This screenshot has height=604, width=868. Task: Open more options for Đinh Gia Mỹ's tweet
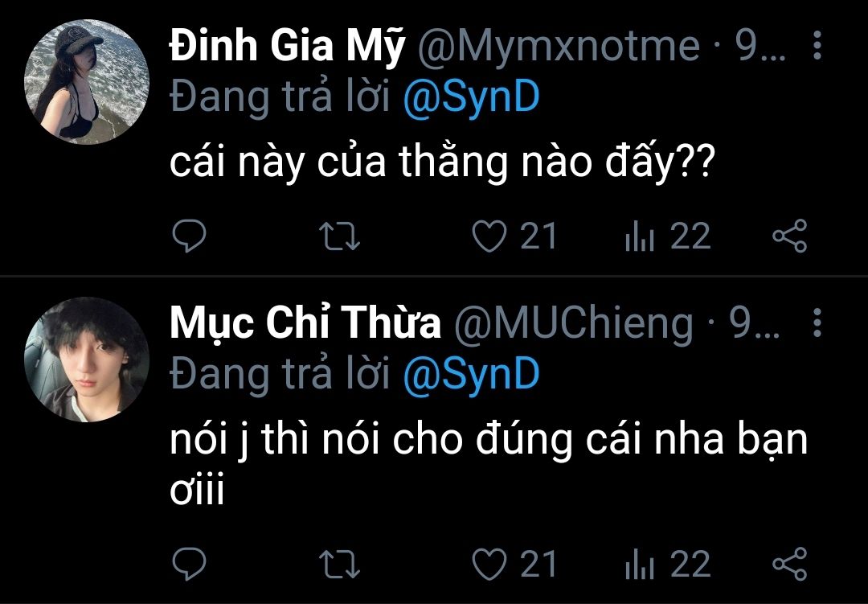[817, 47]
